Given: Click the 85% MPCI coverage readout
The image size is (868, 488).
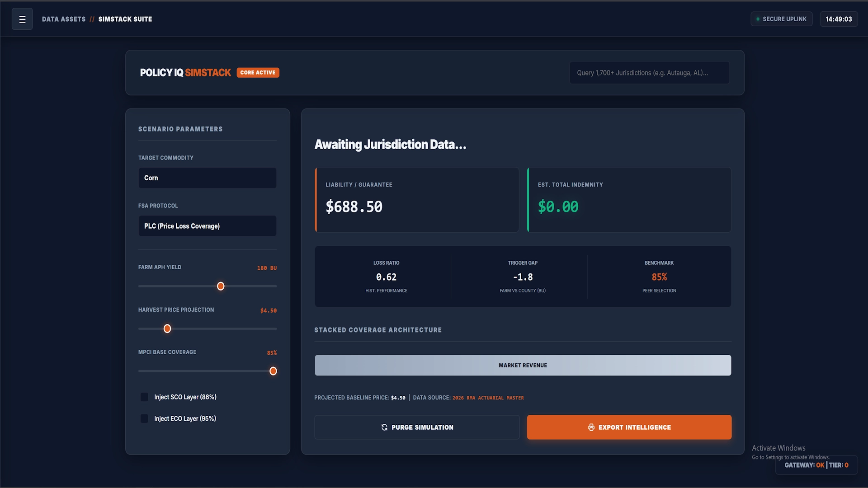Looking at the screenshot, I should pos(272,353).
